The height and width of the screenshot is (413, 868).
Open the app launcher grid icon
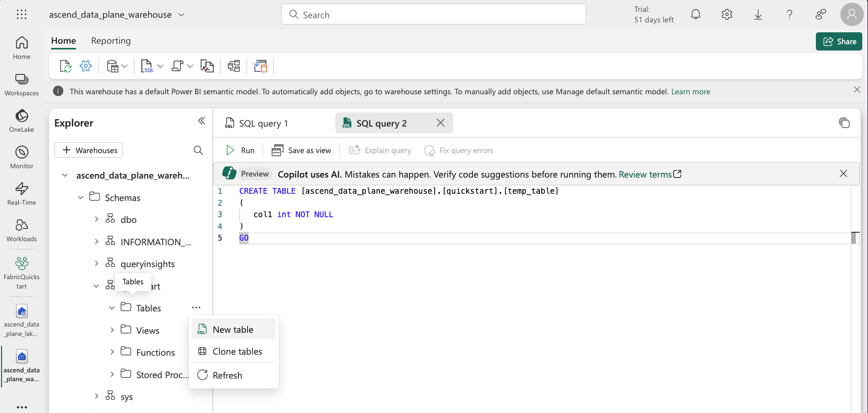21,15
